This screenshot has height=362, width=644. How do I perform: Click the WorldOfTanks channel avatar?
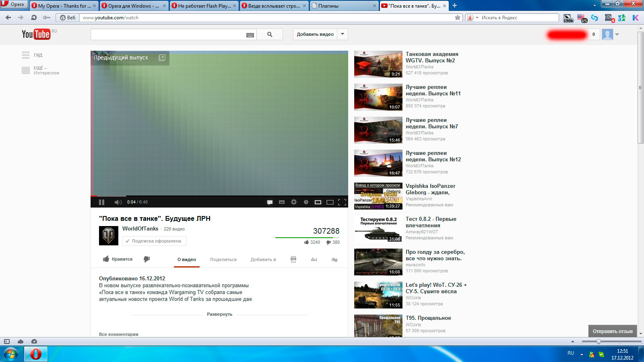click(x=109, y=236)
